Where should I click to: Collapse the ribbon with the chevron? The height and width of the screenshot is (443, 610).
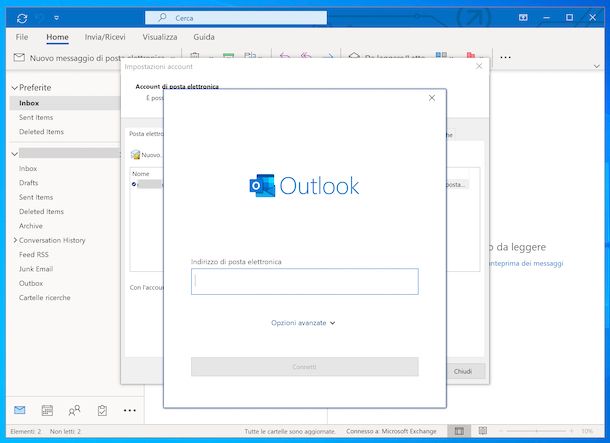pos(597,67)
